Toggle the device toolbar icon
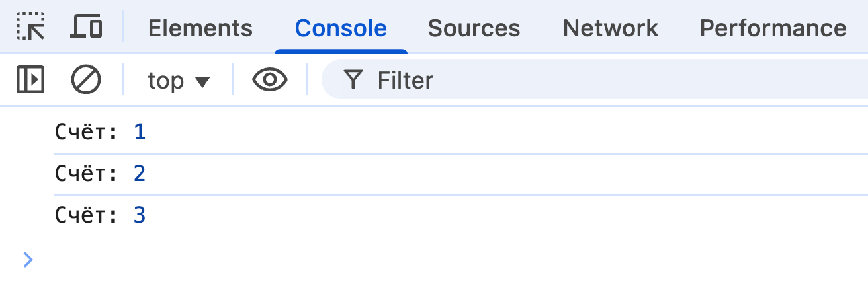The height and width of the screenshot is (300, 868). pos(86,26)
